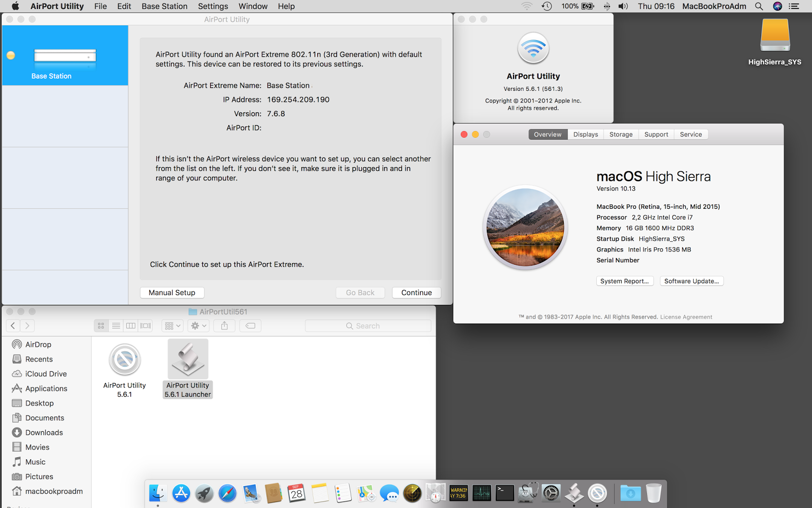Open Desktop in Finder sidebar
Image resolution: width=812 pixels, height=508 pixels.
39,403
